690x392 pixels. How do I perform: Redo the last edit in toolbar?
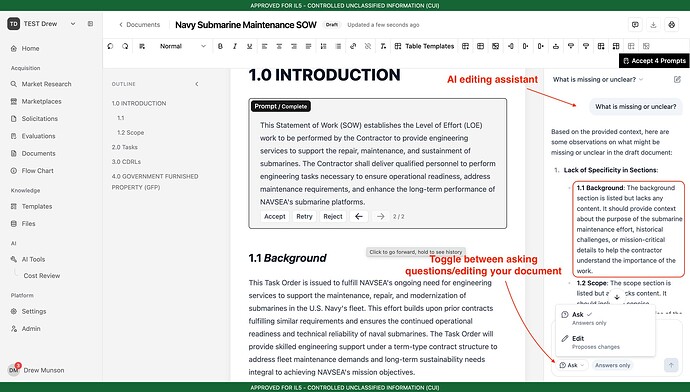point(125,46)
